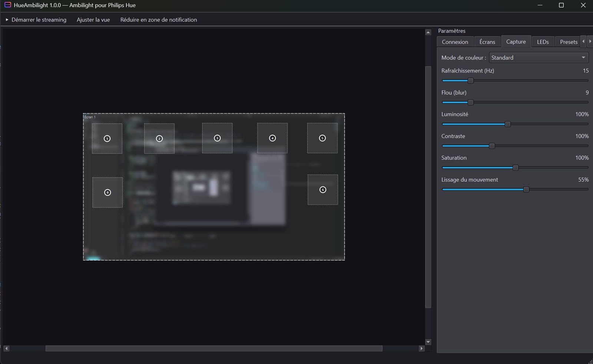Select LED zone 2 in the preview

coord(159,138)
